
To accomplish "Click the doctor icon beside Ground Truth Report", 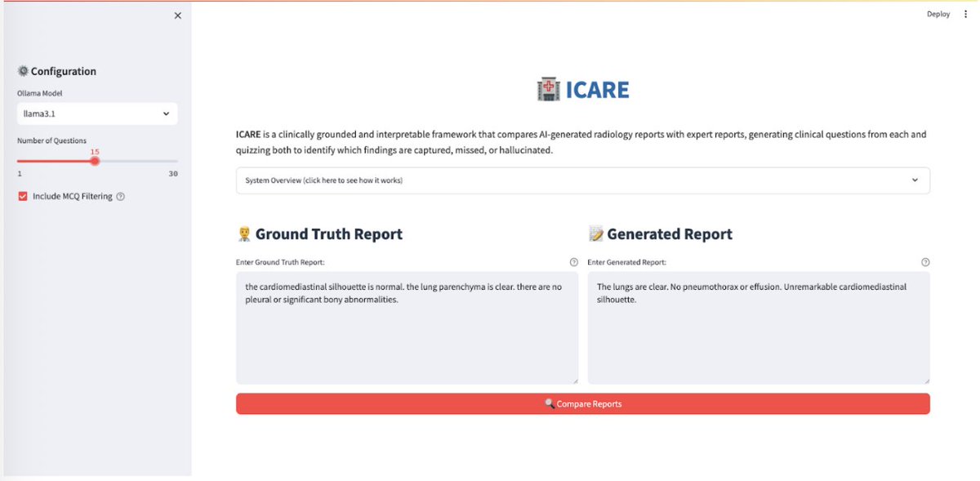I will tap(243, 234).
